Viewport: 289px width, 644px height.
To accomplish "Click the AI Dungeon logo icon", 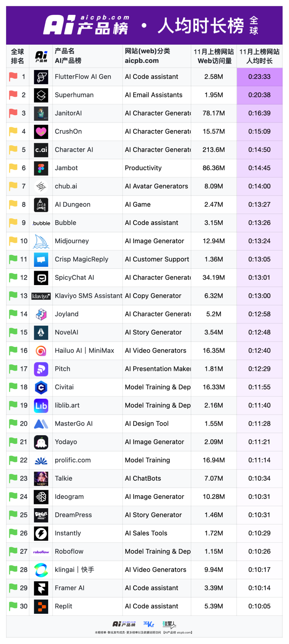I will 41,205.
